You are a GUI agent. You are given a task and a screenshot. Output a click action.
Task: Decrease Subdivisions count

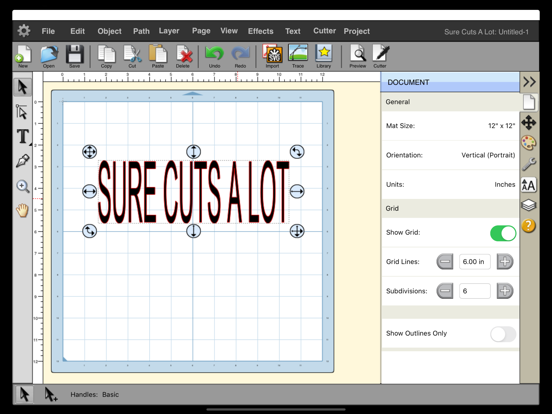445,291
